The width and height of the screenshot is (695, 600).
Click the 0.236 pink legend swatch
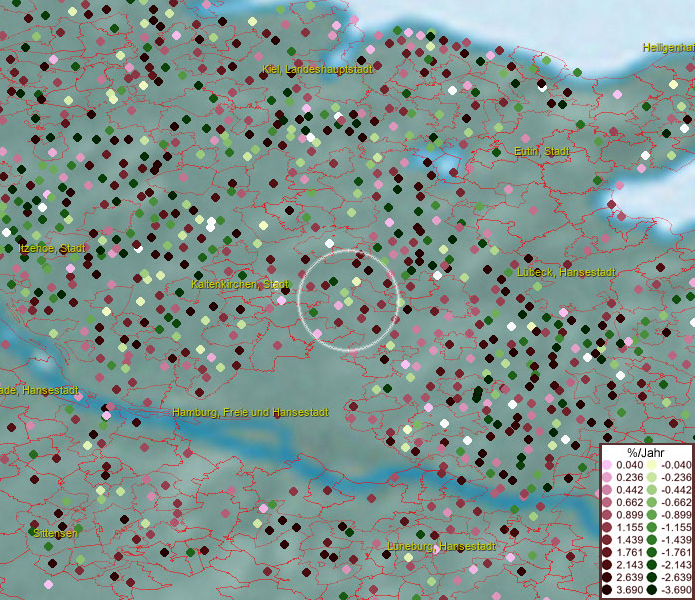607,477
